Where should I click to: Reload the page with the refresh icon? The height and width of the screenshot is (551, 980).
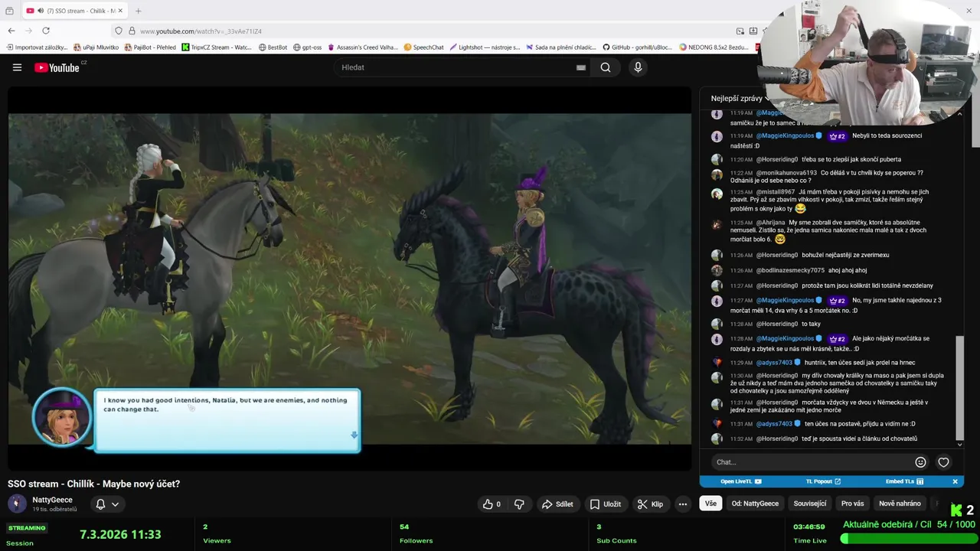click(x=46, y=31)
